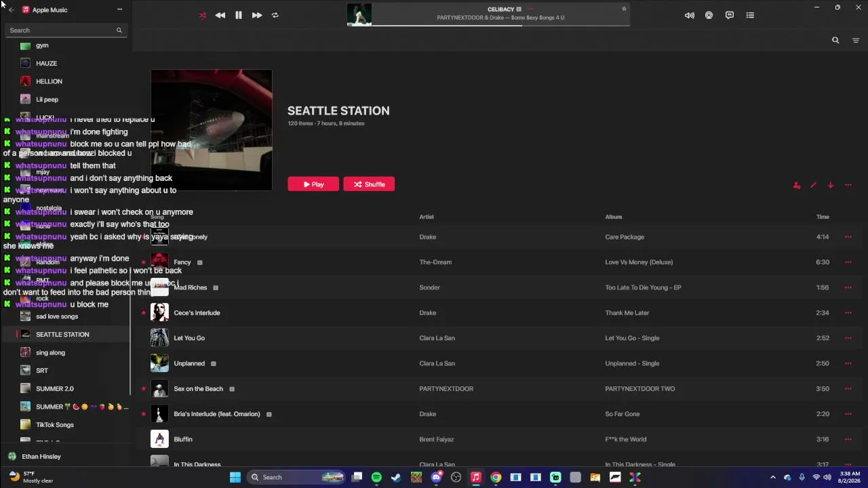The width and height of the screenshot is (868, 488).
Task: Open more options for the Care Package row
Action: [848, 237]
